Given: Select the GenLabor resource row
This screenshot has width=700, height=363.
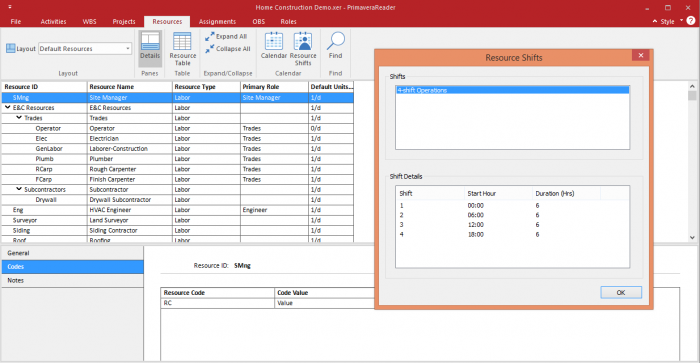Looking at the screenshot, I should [178, 149].
